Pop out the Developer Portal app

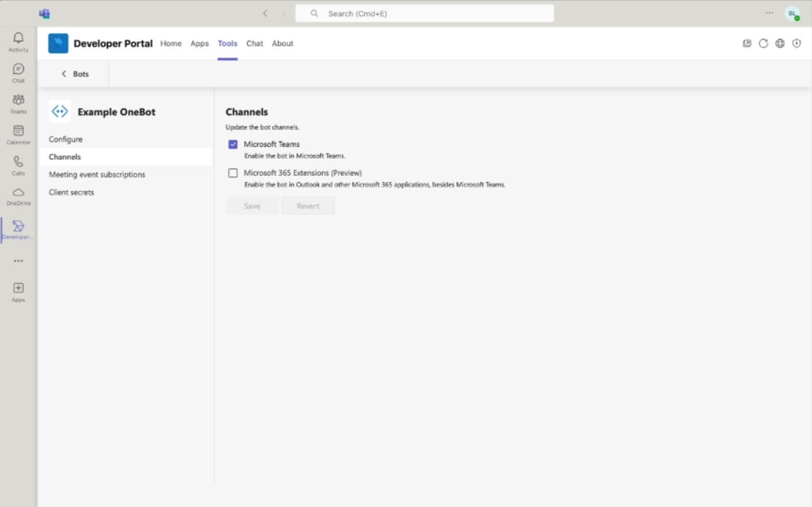(x=747, y=44)
